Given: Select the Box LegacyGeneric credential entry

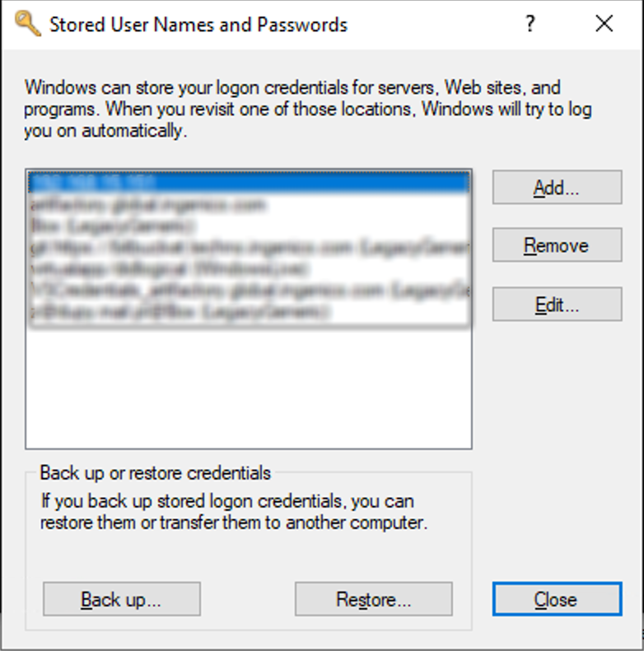Looking at the screenshot, I should [114, 225].
